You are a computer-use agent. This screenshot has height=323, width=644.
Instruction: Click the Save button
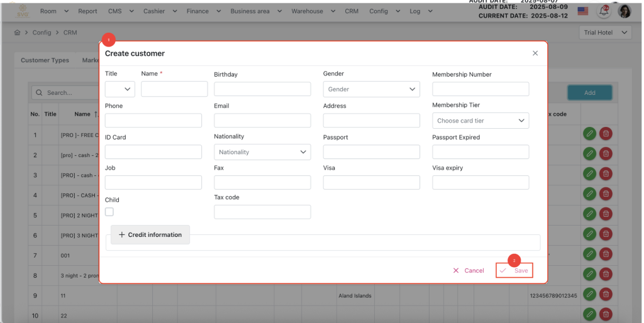[x=514, y=270]
